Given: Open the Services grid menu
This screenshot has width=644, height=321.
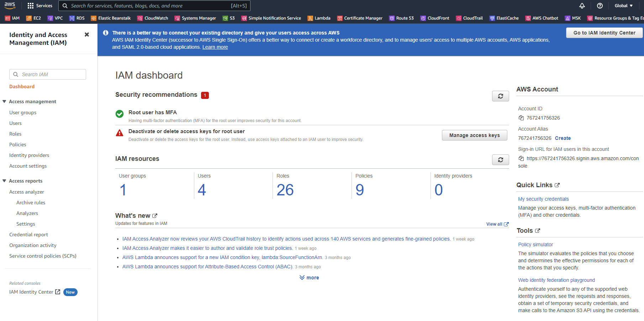Looking at the screenshot, I should pyautogui.click(x=40, y=6).
